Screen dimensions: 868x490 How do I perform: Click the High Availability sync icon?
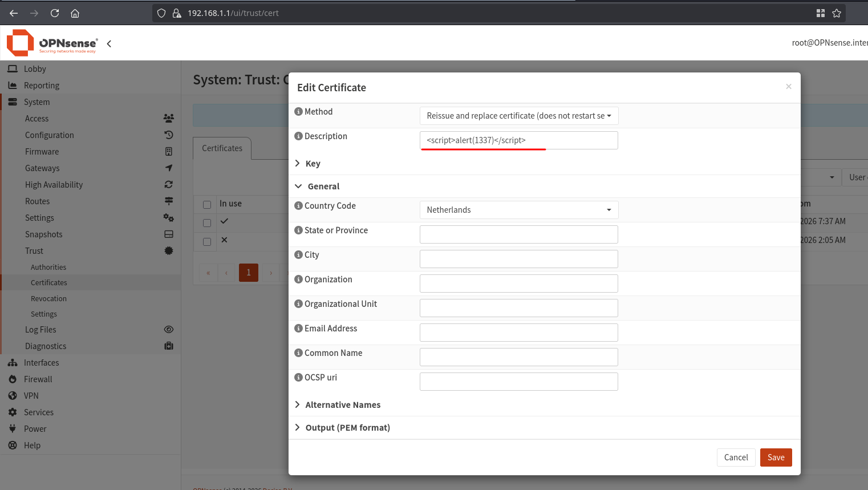(x=169, y=184)
